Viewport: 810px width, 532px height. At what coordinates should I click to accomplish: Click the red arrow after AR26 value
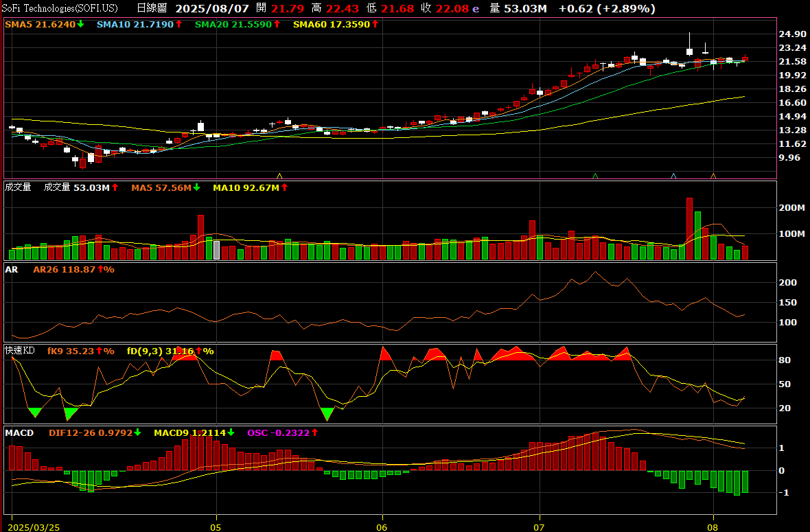click(x=100, y=270)
